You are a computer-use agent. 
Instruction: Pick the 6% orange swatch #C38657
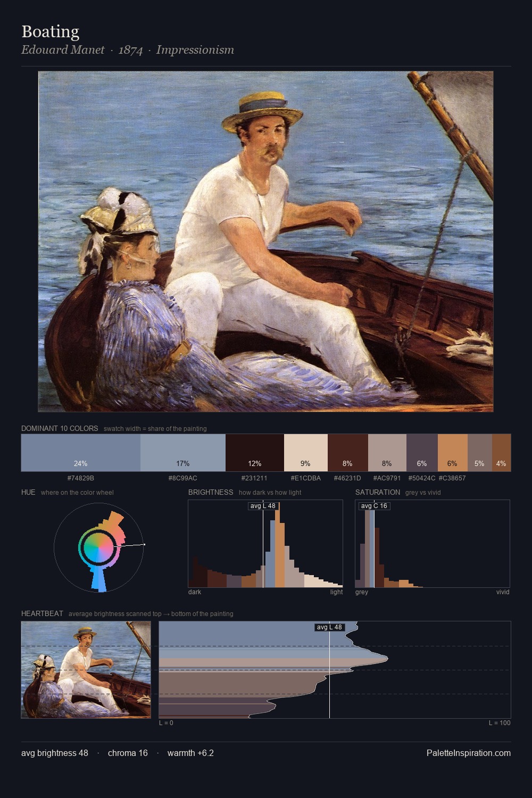pyautogui.click(x=453, y=453)
